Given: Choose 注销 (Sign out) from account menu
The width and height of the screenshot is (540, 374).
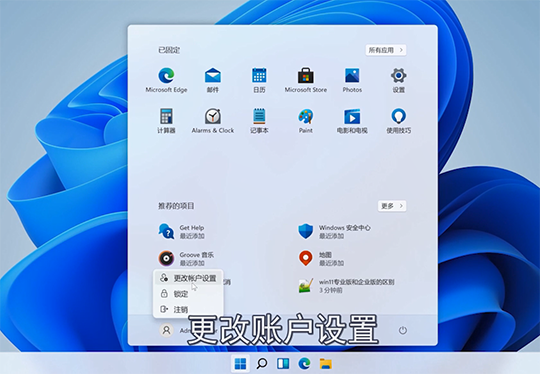Looking at the screenshot, I should pyautogui.click(x=188, y=309).
